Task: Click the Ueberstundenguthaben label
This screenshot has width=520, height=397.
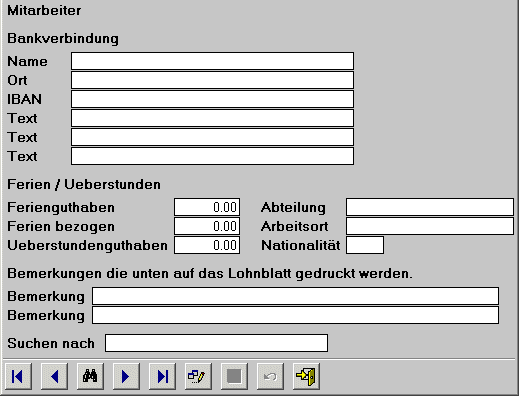Action: coord(87,246)
